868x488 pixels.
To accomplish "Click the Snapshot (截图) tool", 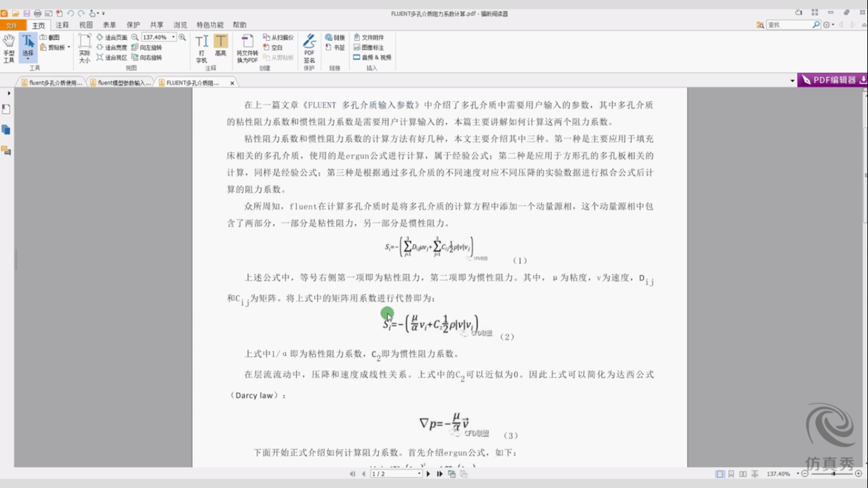I will (50, 37).
